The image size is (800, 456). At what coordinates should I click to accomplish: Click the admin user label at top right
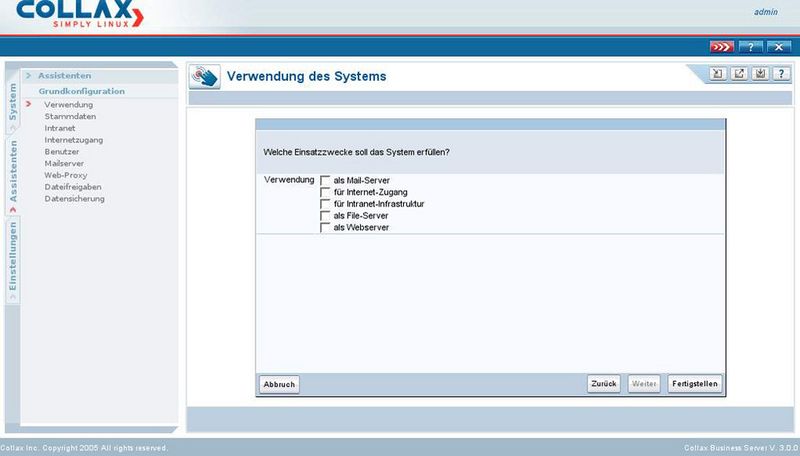(766, 12)
